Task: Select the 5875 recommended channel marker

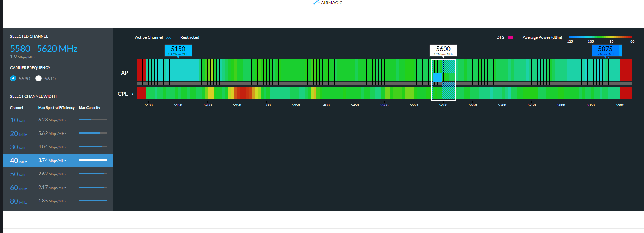Action: (x=605, y=50)
